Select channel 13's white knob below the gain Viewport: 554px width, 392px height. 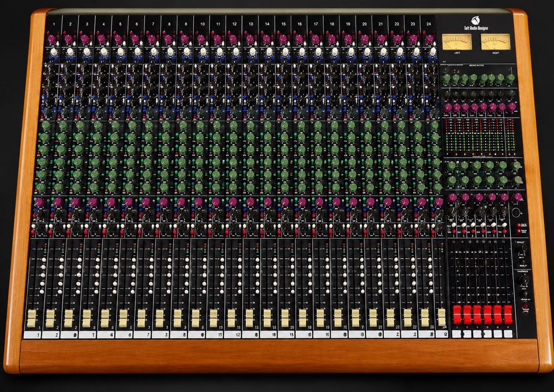tap(252, 52)
